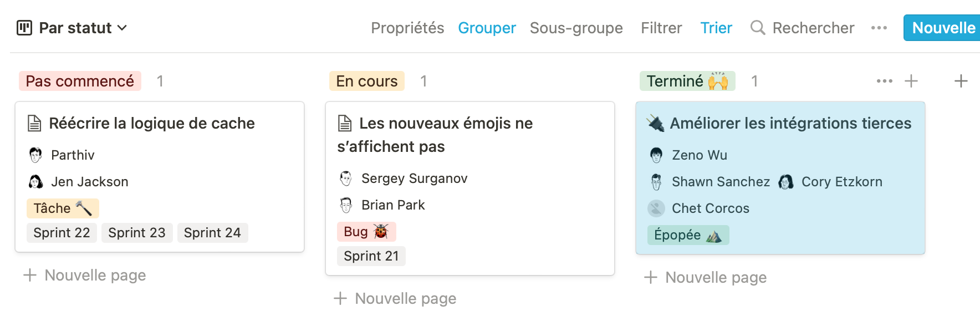
Task: Select the Sprint 23 tag
Action: 137,233
